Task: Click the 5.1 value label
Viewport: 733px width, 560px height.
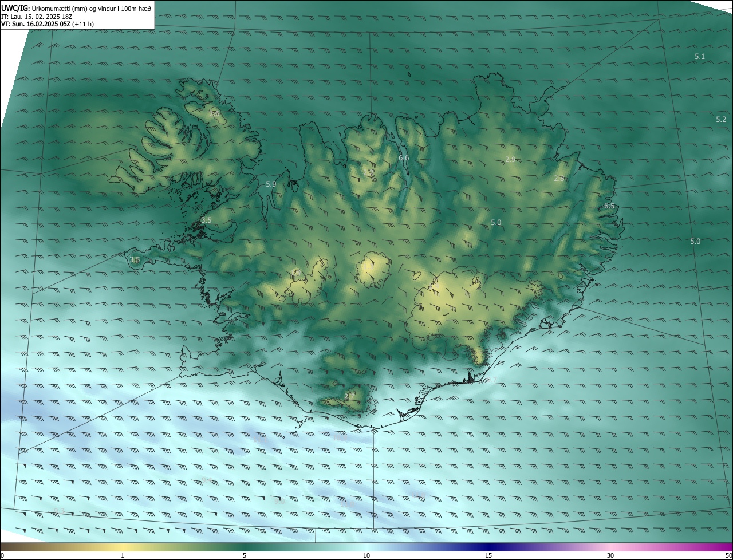Action: coord(700,56)
